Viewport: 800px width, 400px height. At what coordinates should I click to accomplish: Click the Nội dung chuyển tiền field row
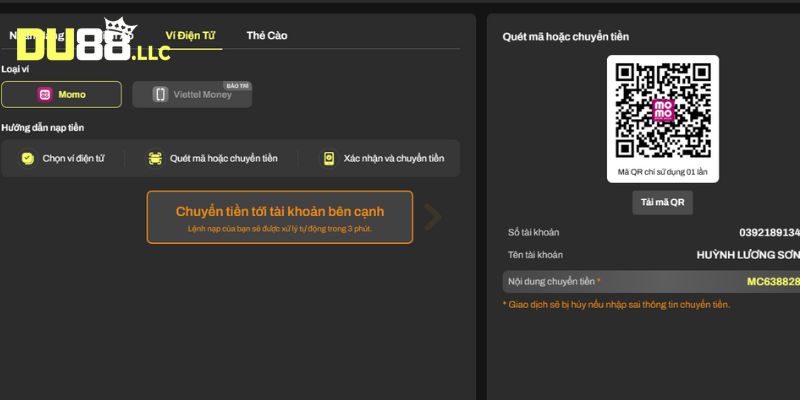click(x=651, y=282)
